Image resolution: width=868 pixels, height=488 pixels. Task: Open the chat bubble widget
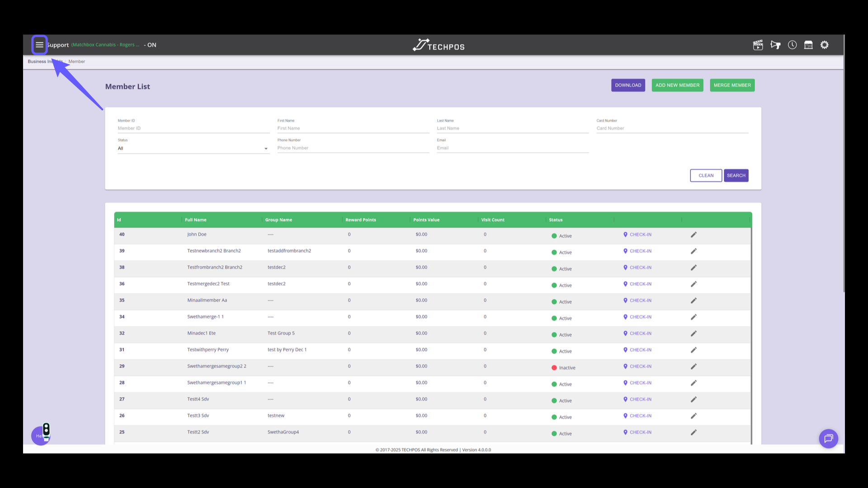click(828, 438)
